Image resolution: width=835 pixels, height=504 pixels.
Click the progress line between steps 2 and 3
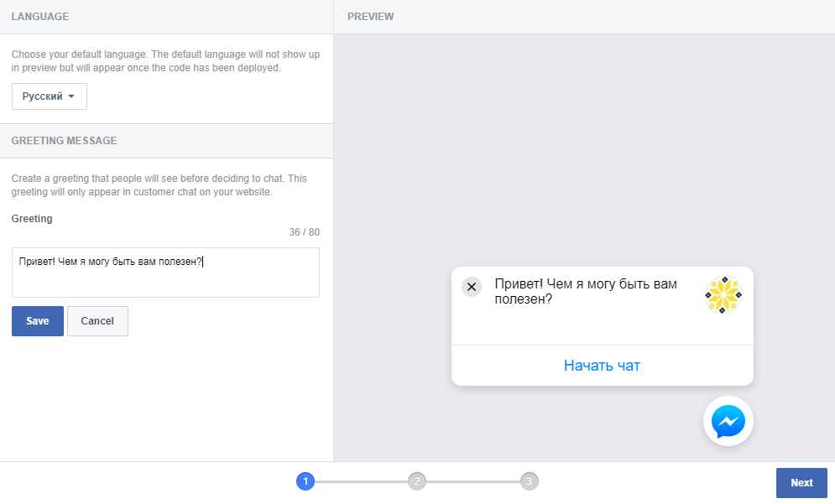[472, 481]
